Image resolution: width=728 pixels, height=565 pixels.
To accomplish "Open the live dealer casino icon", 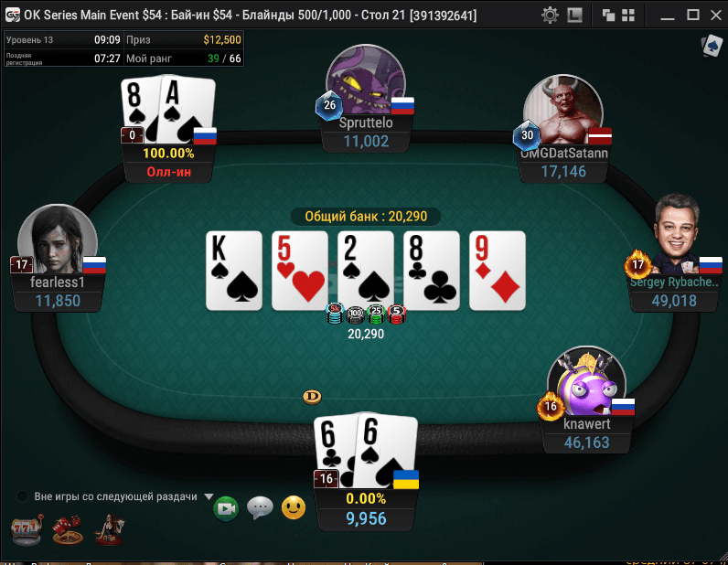I will coord(109,529).
